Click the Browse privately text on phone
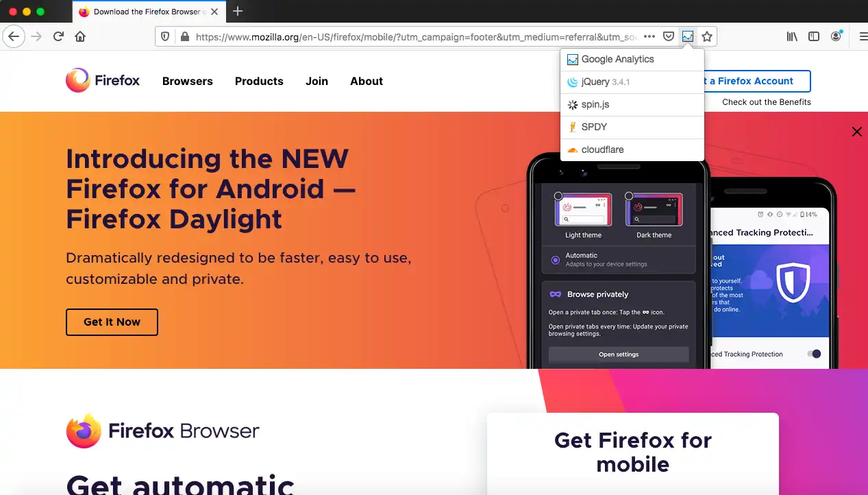The width and height of the screenshot is (868, 495). tap(597, 294)
